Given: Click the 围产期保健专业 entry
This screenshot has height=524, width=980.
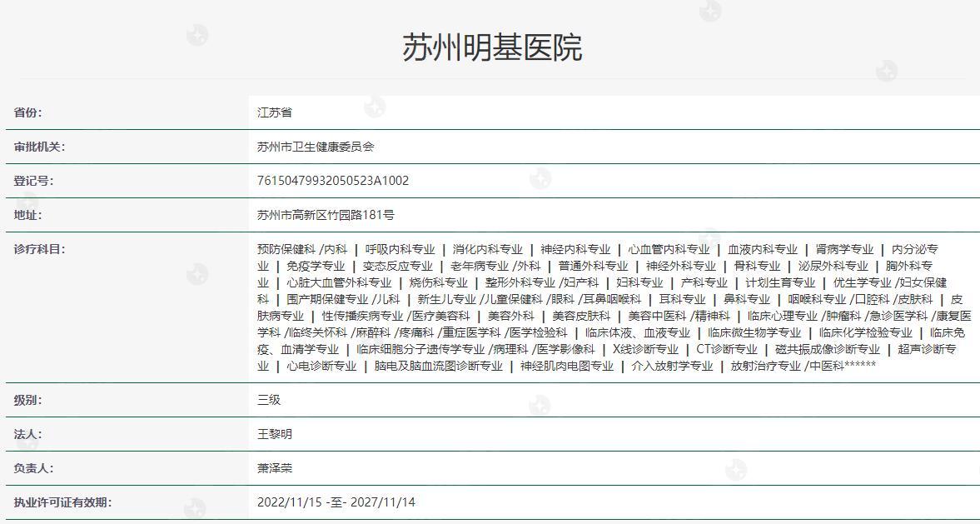Looking at the screenshot, I should 327,300.
